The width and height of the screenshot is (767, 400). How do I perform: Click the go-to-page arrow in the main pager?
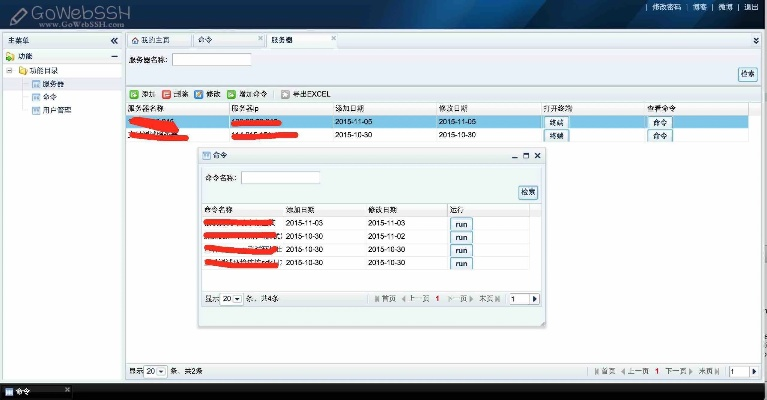pos(754,372)
